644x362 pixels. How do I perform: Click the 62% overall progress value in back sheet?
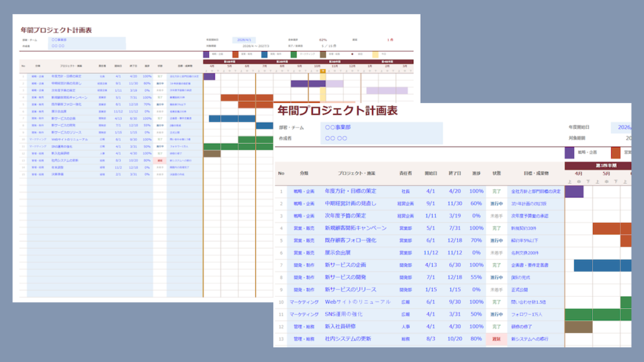coord(323,40)
